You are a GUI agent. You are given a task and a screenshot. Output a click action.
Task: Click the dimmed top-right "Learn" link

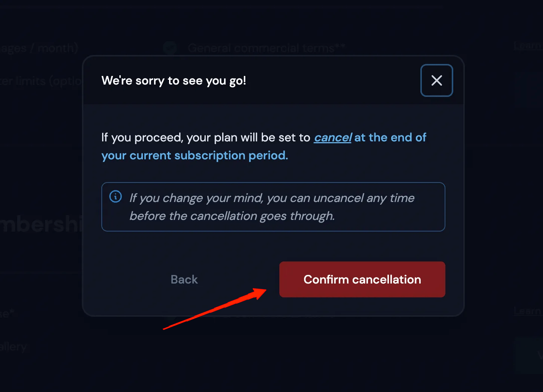pos(527,46)
